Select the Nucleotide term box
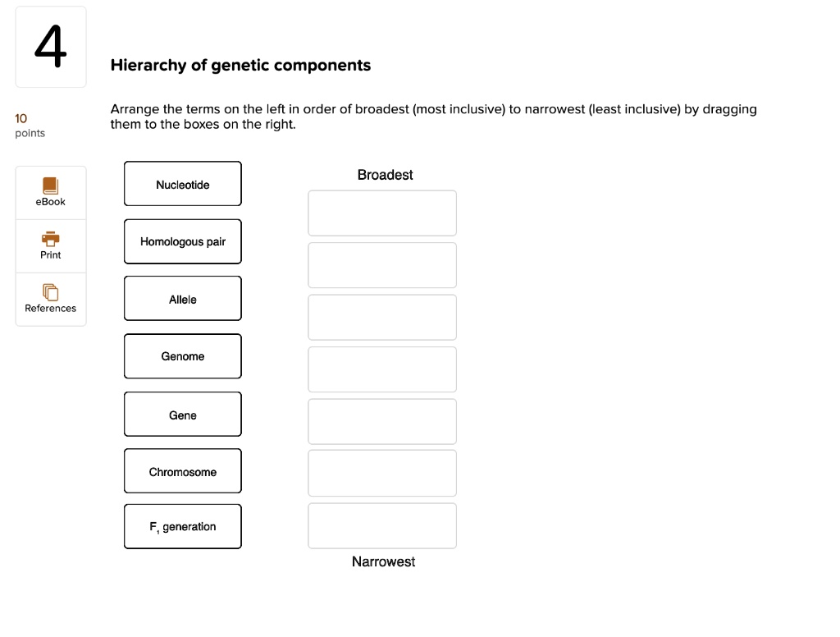The height and width of the screenshot is (637, 840). click(x=182, y=184)
